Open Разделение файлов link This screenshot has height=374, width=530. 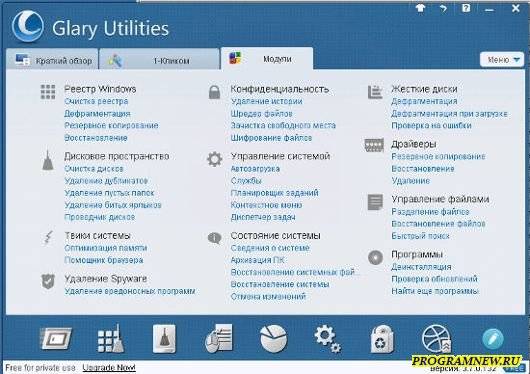click(x=430, y=212)
